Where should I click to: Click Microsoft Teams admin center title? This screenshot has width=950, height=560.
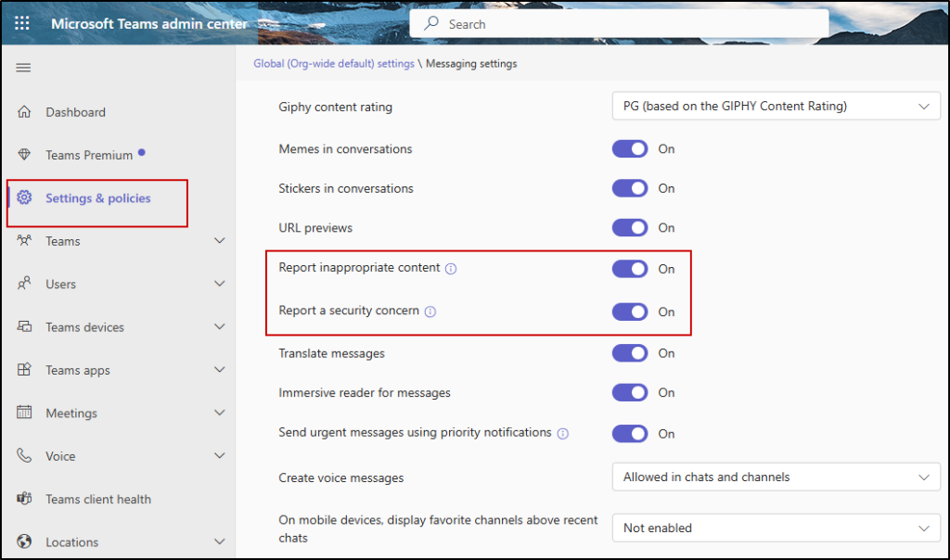click(149, 23)
